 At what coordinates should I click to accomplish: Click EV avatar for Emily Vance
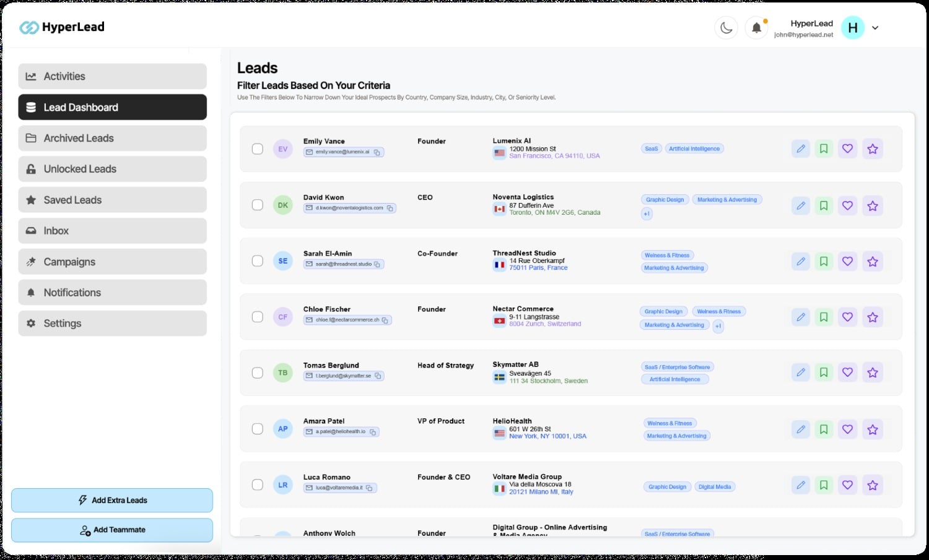283,149
